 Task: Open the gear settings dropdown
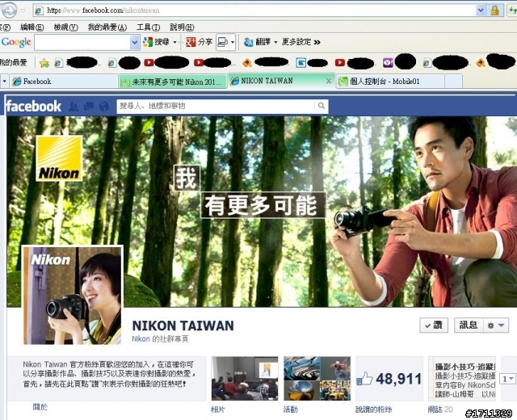496,325
